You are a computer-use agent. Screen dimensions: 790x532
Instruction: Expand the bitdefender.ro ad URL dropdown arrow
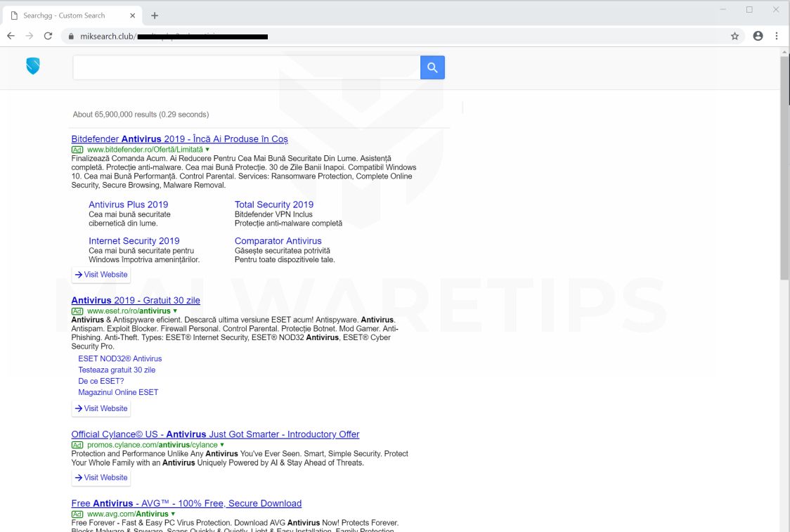[x=207, y=150]
